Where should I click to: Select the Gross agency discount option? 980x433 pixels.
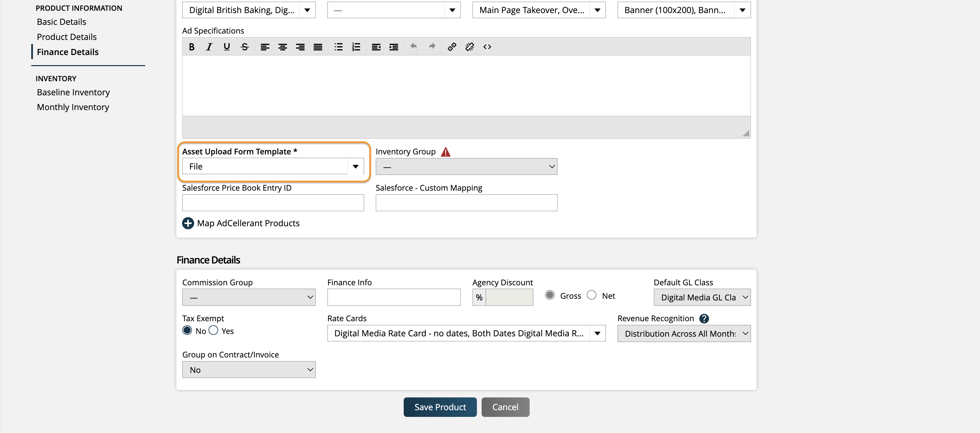click(549, 295)
